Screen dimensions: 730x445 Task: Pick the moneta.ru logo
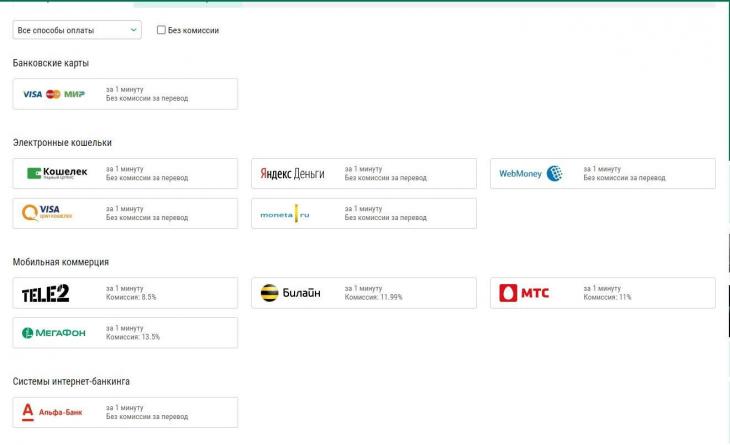[x=285, y=213]
